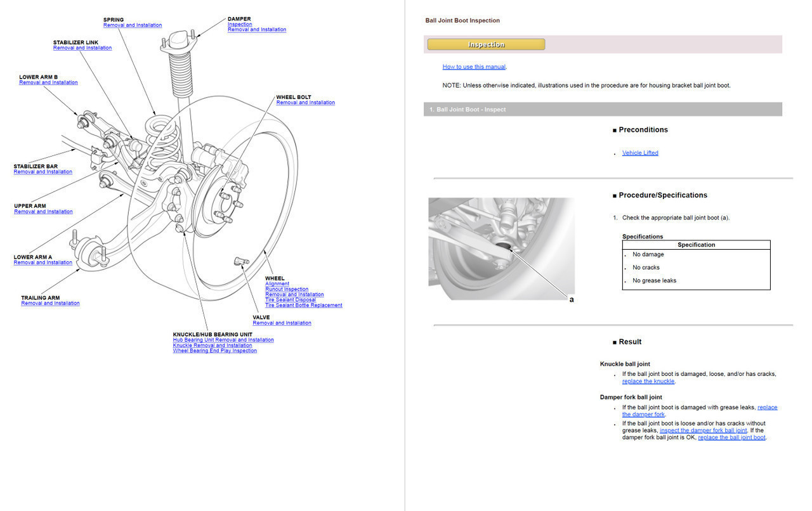Select the No grease leaks specification text
Screen dimensions: 812x511
click(x=655, y=281)
